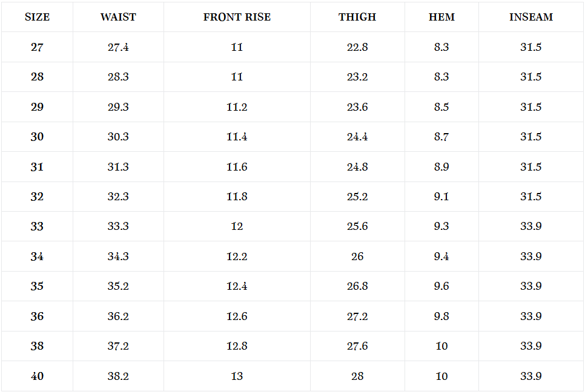585x392 pixels.
Task: Click the THIGH column header
Action: click(357, 17)
